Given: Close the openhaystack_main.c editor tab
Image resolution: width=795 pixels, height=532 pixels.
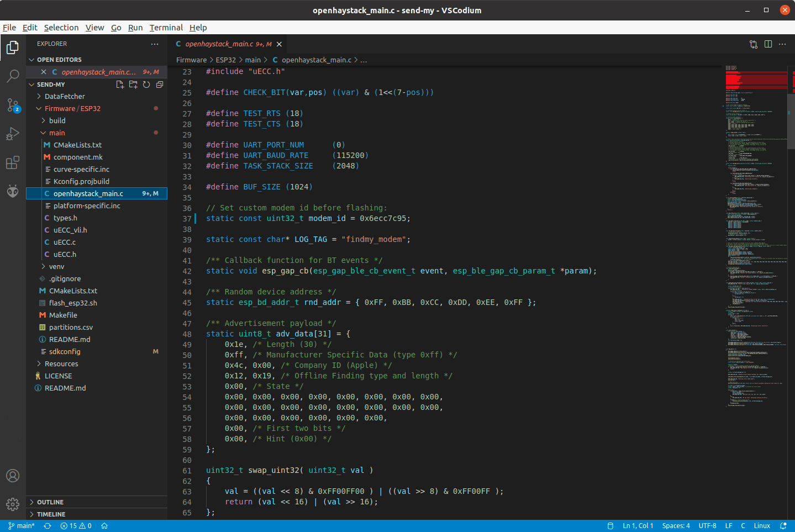Looking at the screenshot, I should click(x=279, y=44).
